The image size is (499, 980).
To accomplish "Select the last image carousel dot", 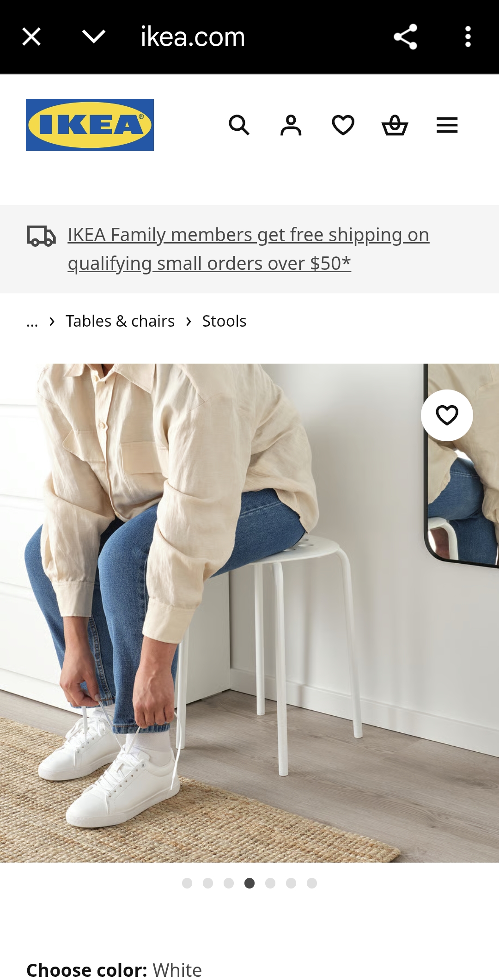I will [312, 883].
